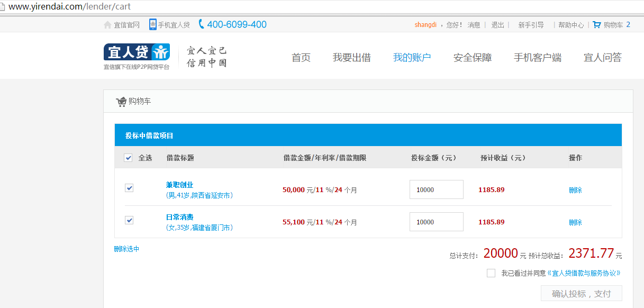This screenshot has height=308, width=644.
Task: Click the 购物车 2 link in top bar
Action: click(617, 25)
